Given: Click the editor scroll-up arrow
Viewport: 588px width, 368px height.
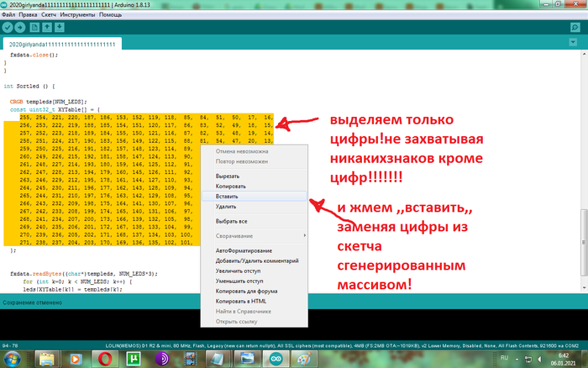Looking at the screenshot, I should click(x=584, y=55).
